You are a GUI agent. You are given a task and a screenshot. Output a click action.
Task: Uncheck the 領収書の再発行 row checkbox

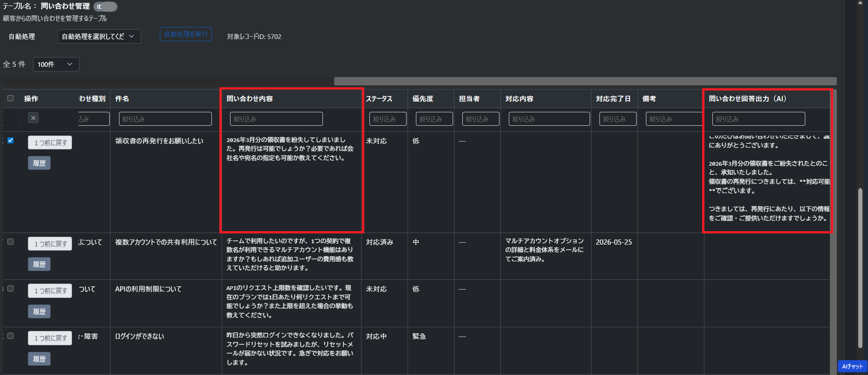(x=11, y=141)
